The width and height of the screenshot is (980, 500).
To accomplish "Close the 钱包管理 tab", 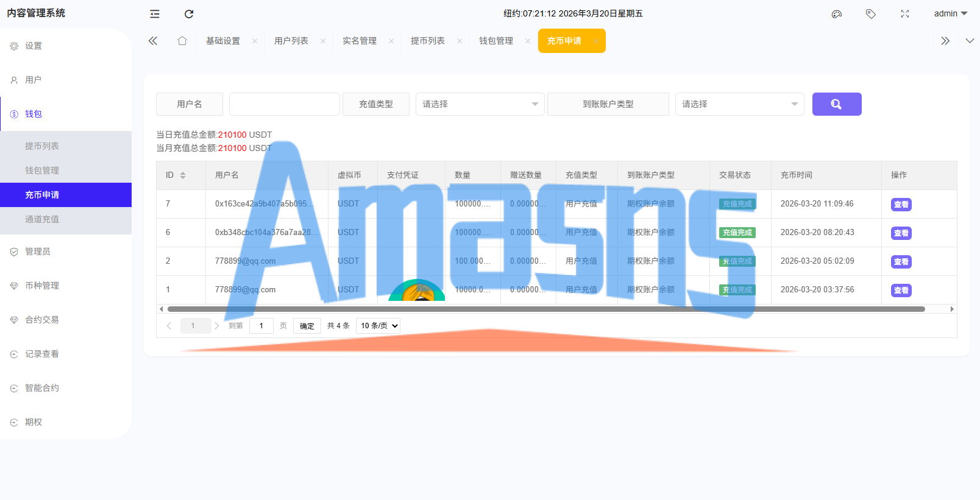I will [528, 41].
